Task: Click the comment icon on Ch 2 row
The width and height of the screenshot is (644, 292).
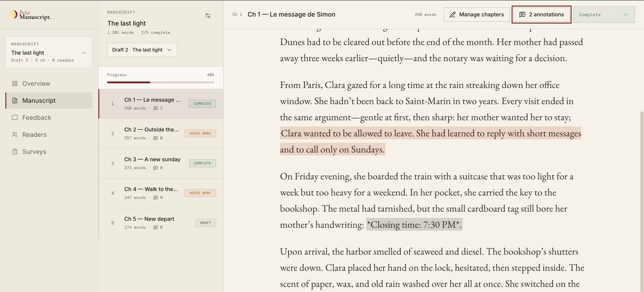Action: pos(155,138)
